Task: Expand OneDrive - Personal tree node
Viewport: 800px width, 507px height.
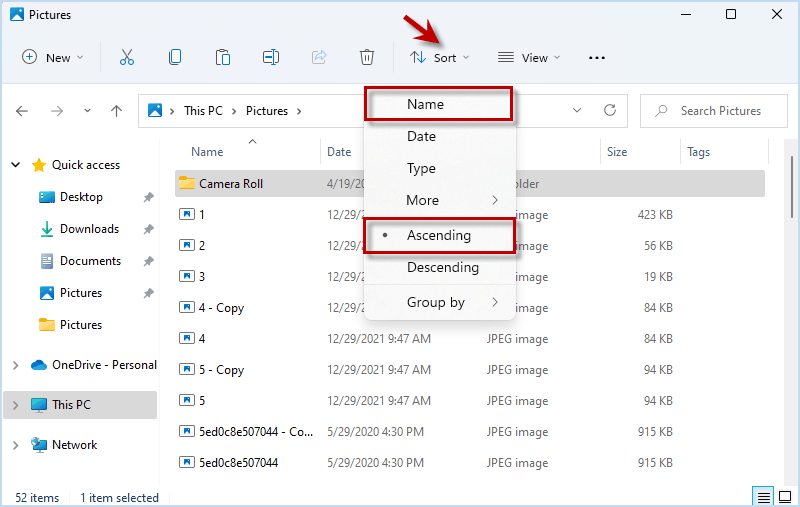Action: (16, 365)
